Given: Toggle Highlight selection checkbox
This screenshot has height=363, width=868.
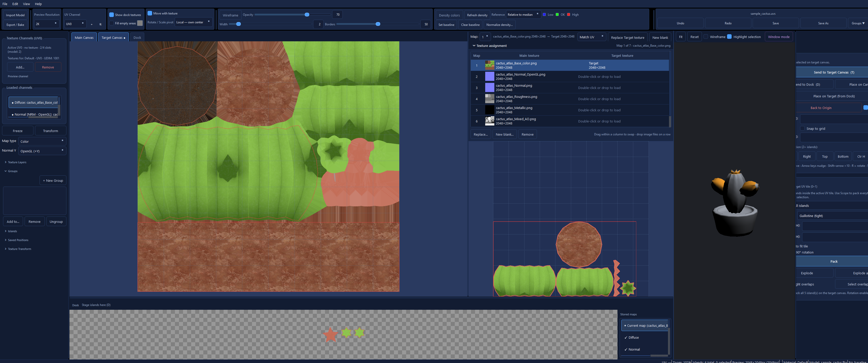Looking at the screenshot, I should point(729,37).
